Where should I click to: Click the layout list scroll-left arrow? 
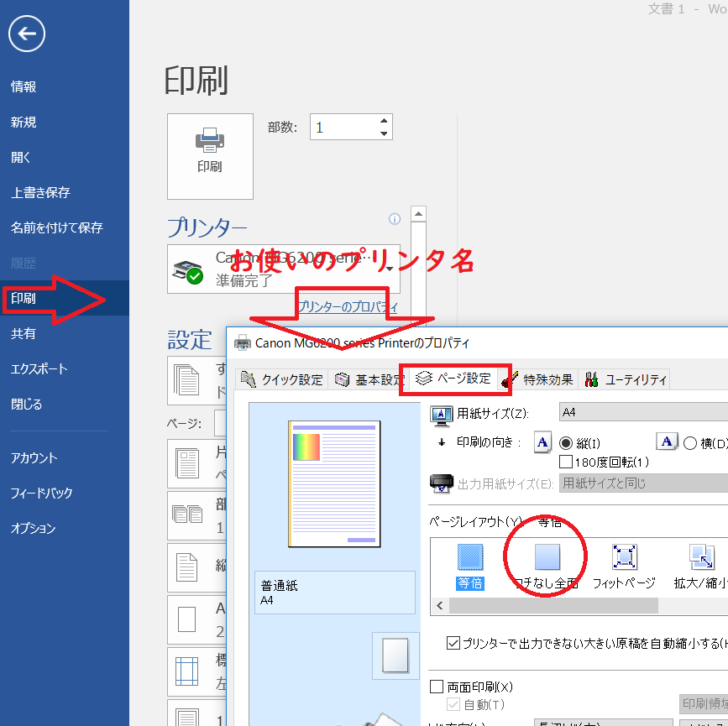coord(440,605)
